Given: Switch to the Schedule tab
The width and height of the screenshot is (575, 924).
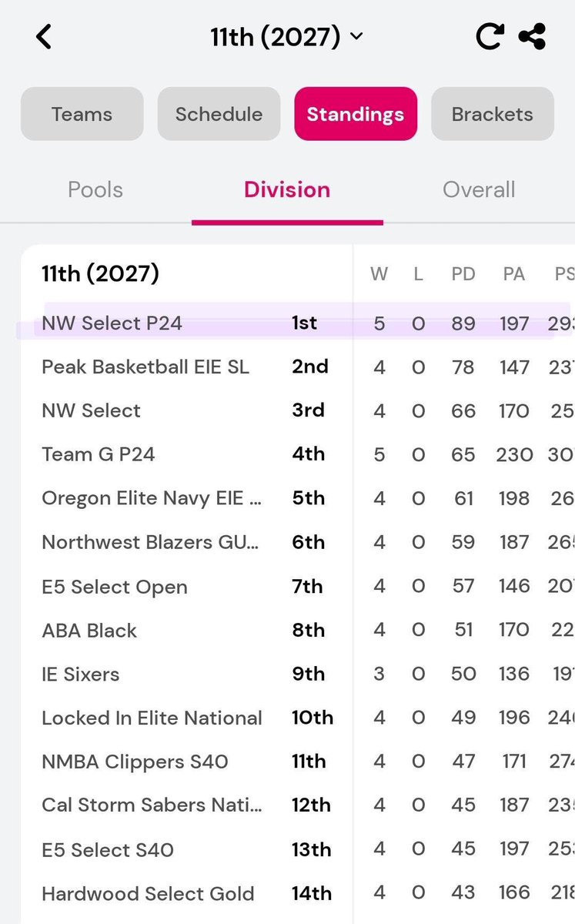Looking at the screenshot, I should coord(219,114).
